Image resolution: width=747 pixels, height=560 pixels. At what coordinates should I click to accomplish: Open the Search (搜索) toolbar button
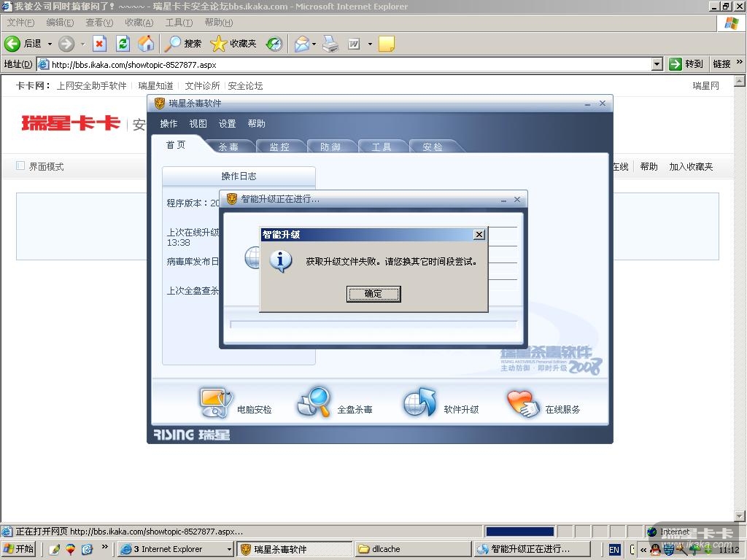183,44
